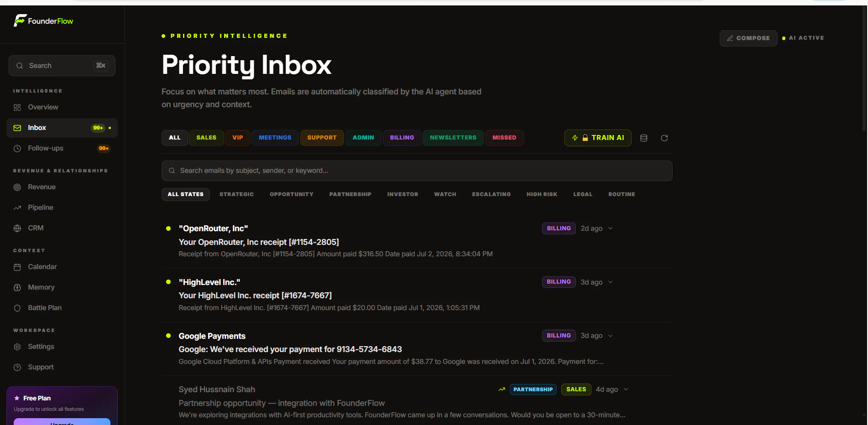
Task: Click the database icon beside Train AI
Action: [644, 138]
